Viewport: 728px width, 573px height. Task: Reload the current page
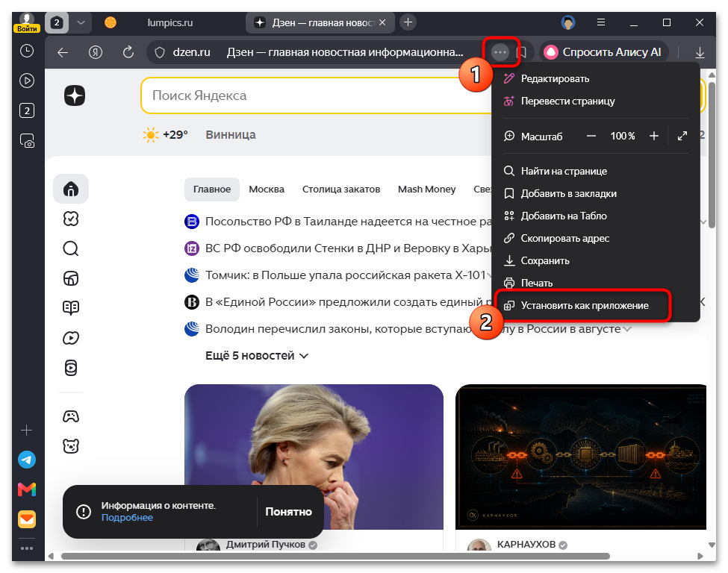(x=128, y=52)
